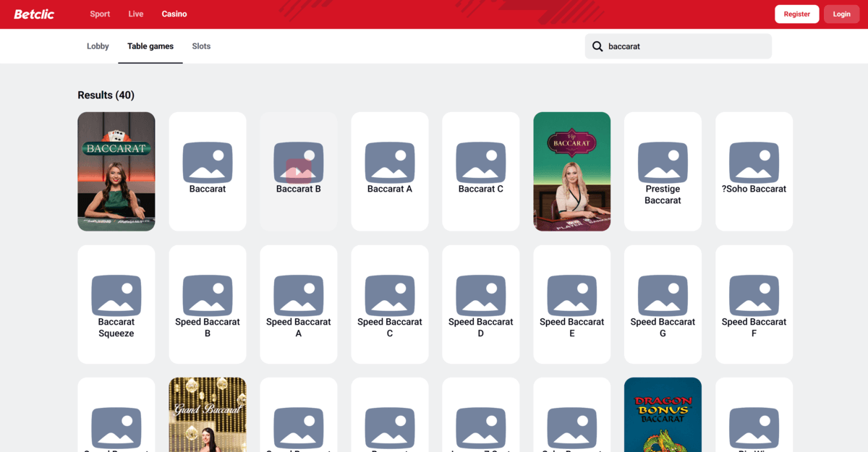Viewport: 868px width, 452px height.
Task: Switch to the Lobby tab
Action: (98, 46)
